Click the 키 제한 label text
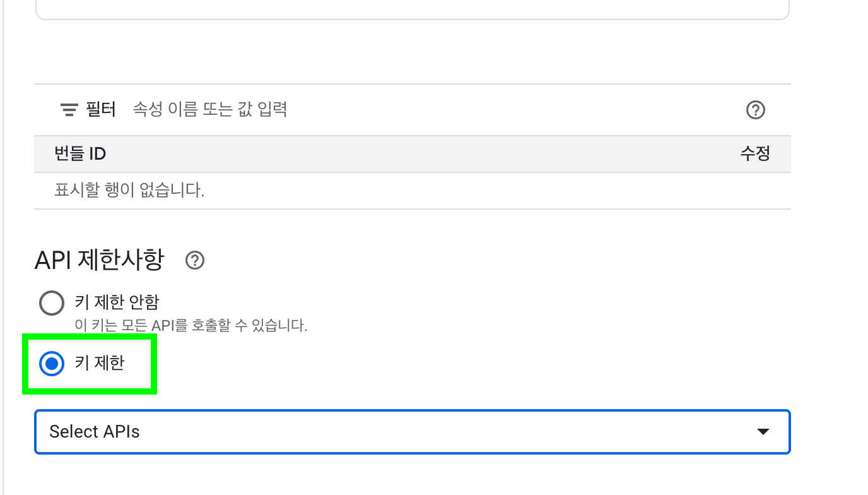The image size is (868, 495). click(100, 364)
